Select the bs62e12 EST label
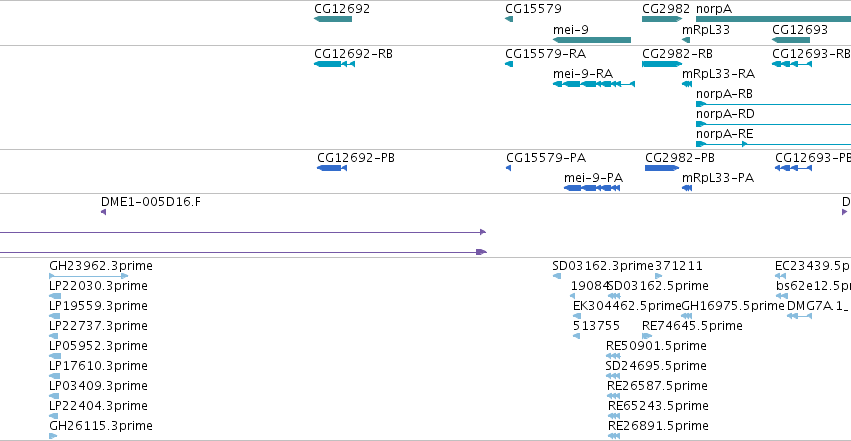Image resolution: width=851 pixels, height=441 pixels. [x=813, y=286]
